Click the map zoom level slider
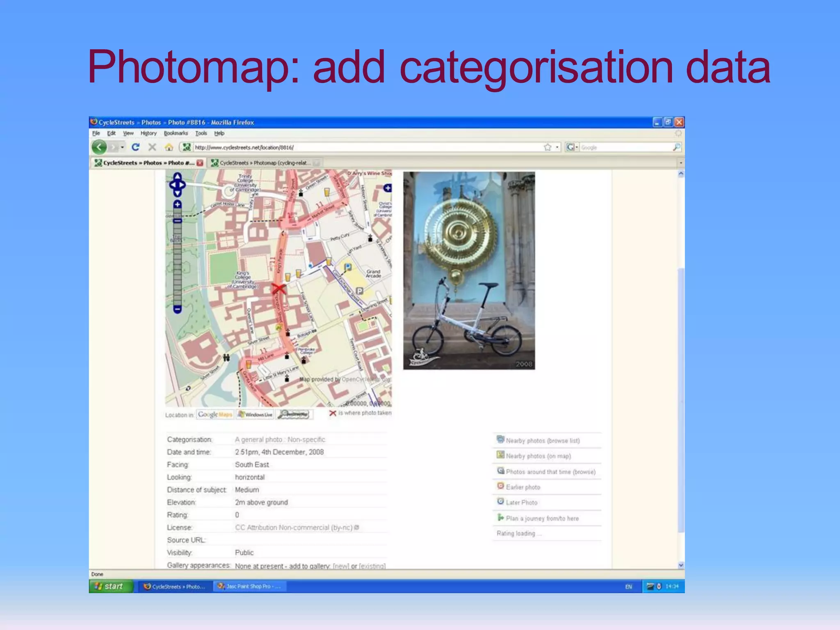The height and width of the screenshot is (630, 840). pyautogui.click(x=177, y=257)
